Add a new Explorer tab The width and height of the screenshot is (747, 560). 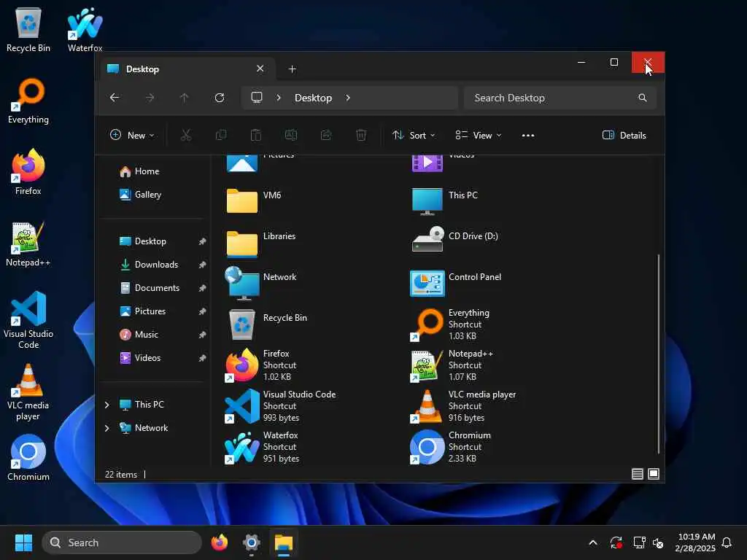(x=292, y=69)
